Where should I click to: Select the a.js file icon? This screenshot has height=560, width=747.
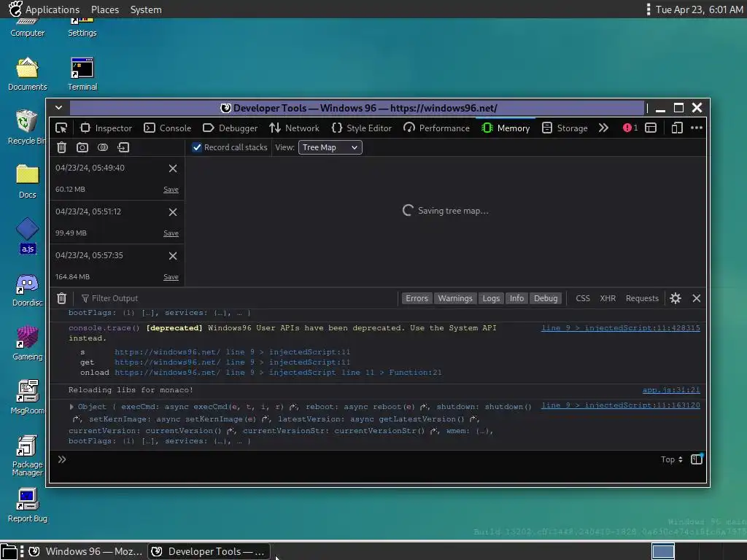(x=27, y=236)
